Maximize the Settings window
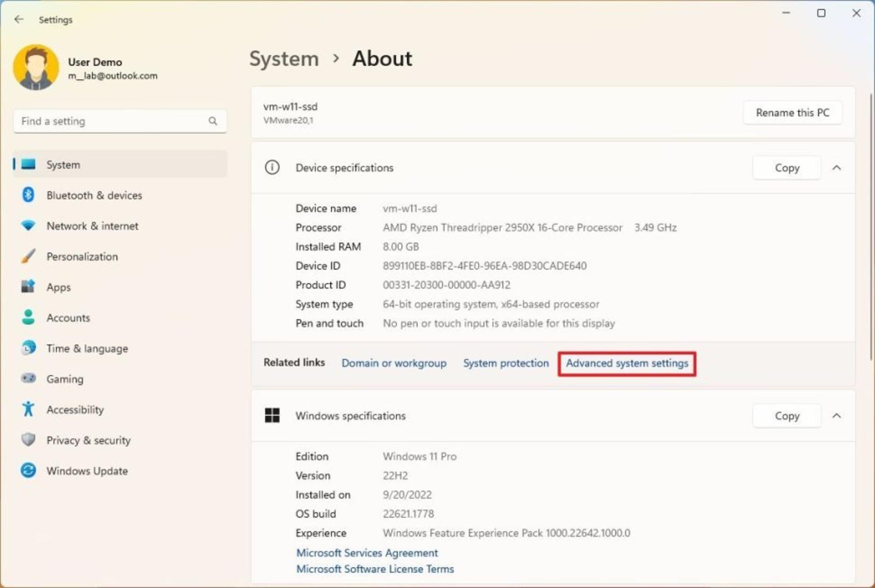This screenshot has height=588, width=875. (821, 13)
